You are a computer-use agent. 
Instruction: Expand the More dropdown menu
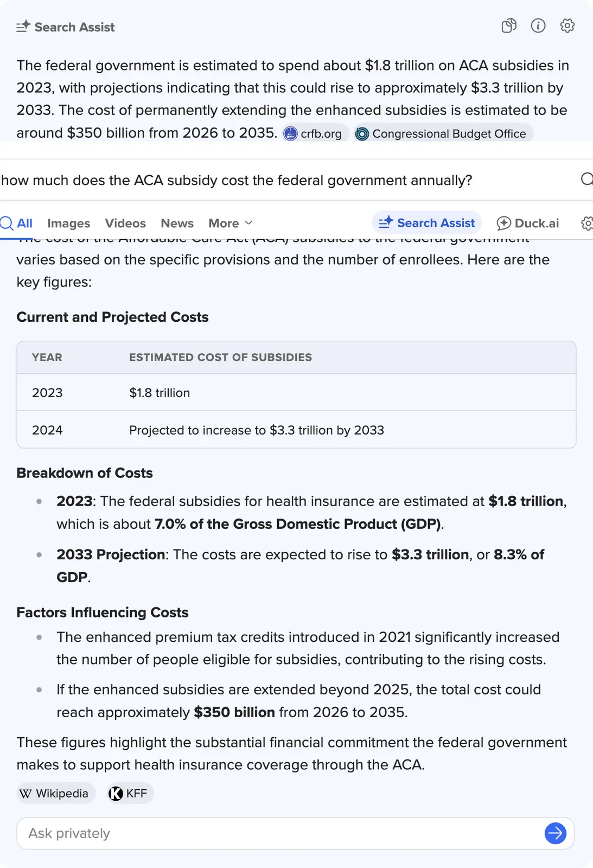[x=230, y=223]
